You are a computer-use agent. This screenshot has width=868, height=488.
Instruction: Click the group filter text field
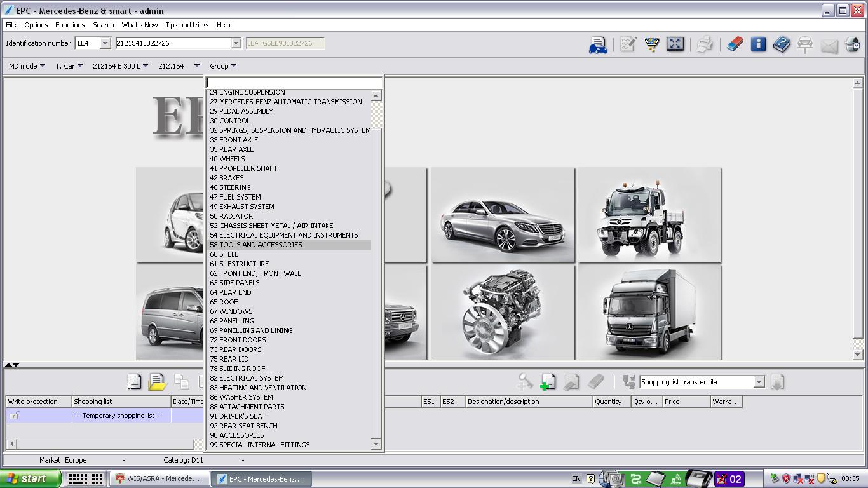[x=294, y=83]
